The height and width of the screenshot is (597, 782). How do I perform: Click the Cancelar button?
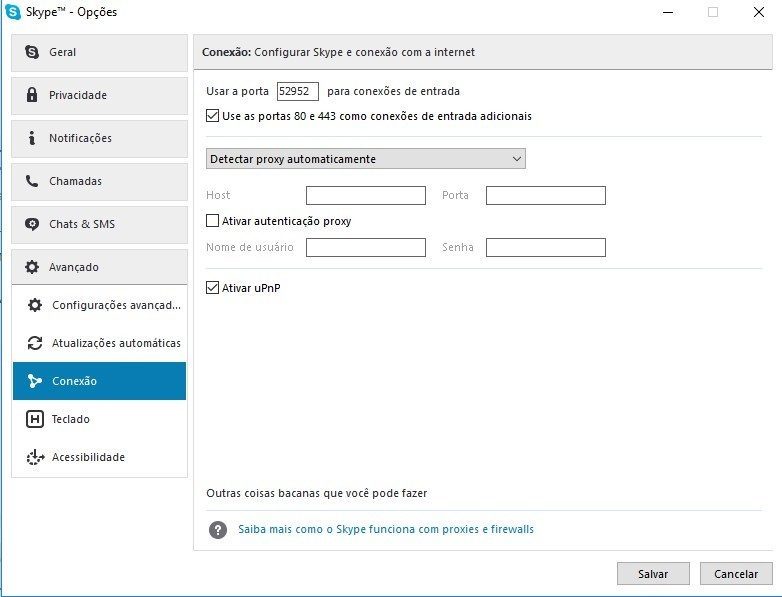coord(736,574)
